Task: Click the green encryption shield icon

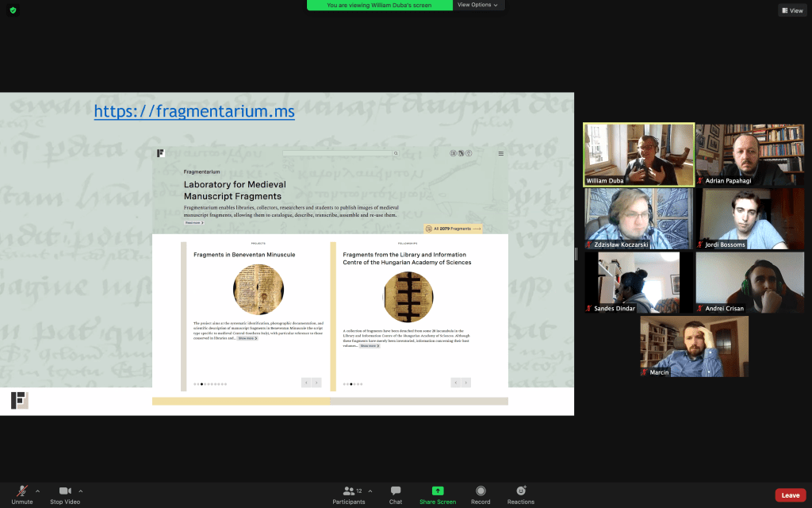Action: click(13, 10)
